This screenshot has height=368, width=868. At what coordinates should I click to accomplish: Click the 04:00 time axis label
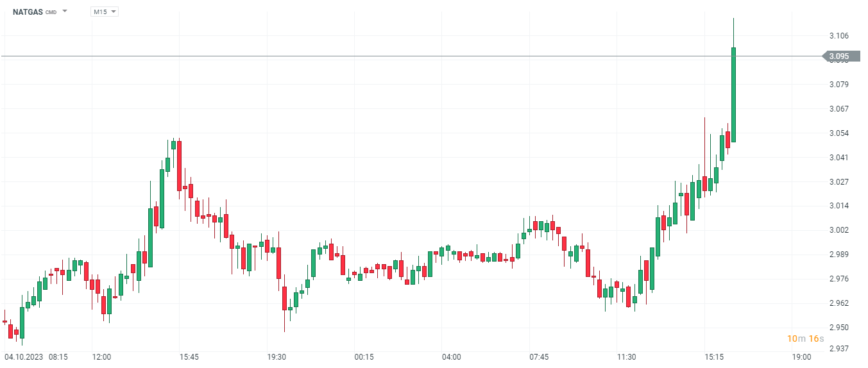[451, 356]
